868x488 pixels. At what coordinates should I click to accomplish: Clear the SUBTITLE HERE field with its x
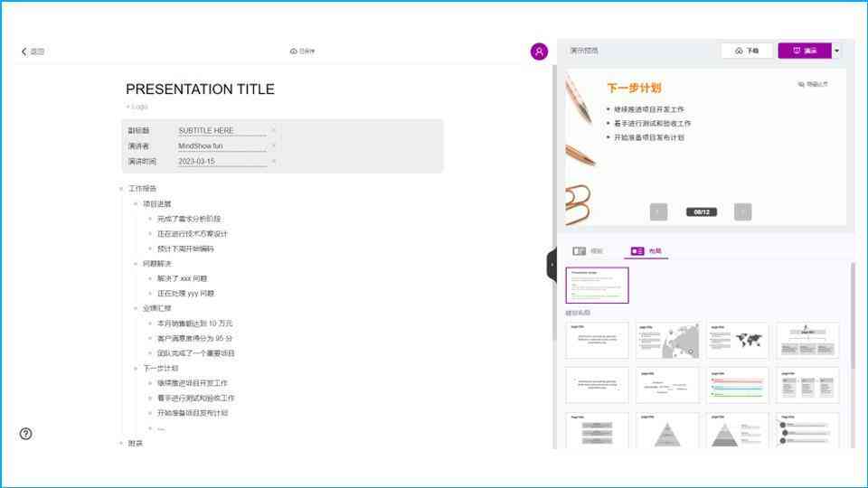tap(273, 130)
